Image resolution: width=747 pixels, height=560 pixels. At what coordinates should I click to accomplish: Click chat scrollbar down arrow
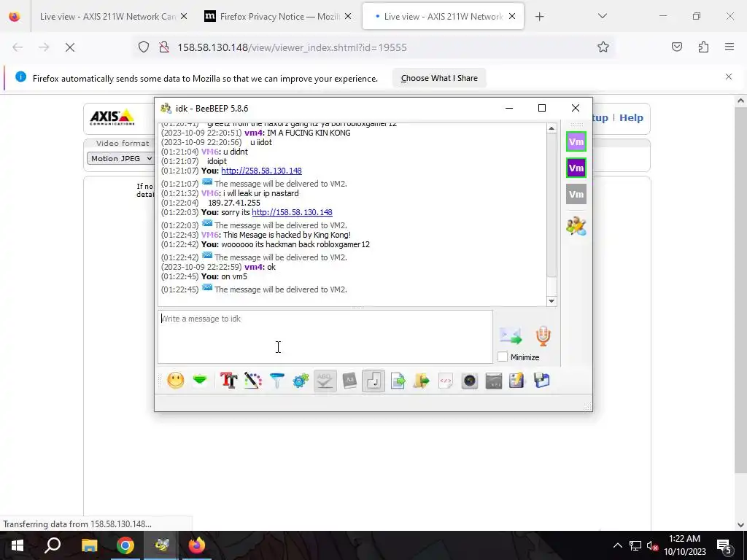click(x=551, y=301)
